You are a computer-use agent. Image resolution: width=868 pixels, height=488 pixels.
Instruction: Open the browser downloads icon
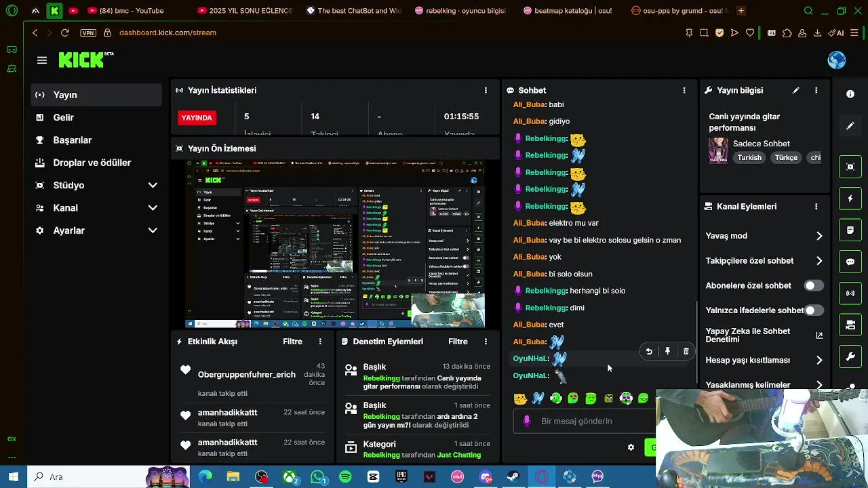coord(818,33)
